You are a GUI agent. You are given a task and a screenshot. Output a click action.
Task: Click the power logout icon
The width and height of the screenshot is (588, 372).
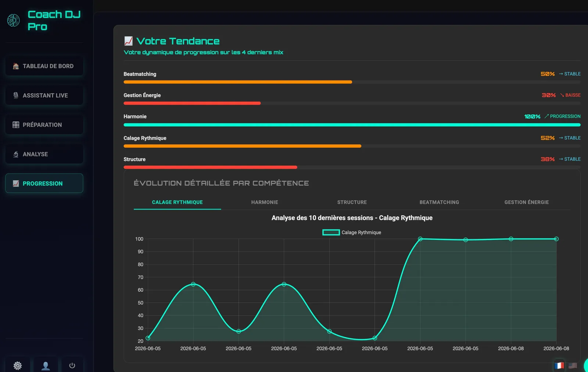72,366
